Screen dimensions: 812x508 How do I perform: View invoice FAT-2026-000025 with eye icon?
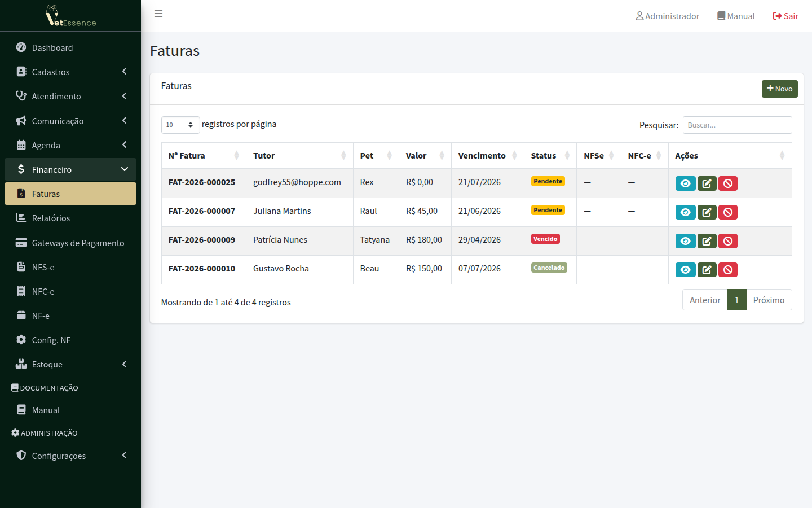pyautogui.click(x=685, y=183)
